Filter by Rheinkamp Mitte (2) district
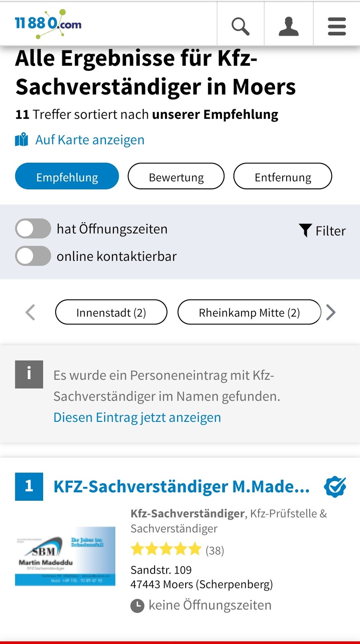360x644 pixels. [x=249, y=312]
